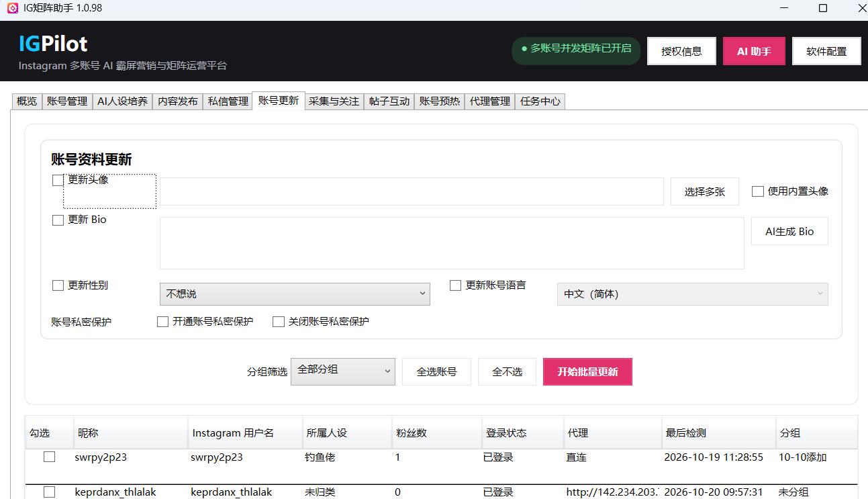Select the keprdanx_thlalak row checkbox

pos(49,492)
